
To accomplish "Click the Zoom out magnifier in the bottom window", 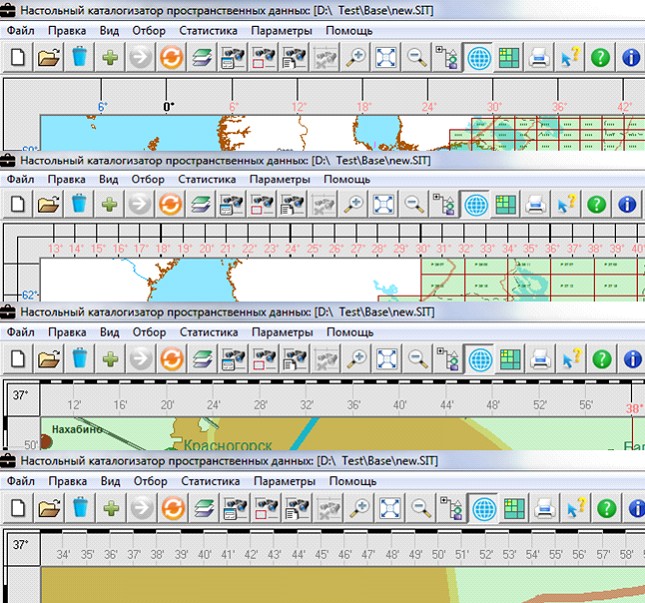I will click(x=415, y=508).
